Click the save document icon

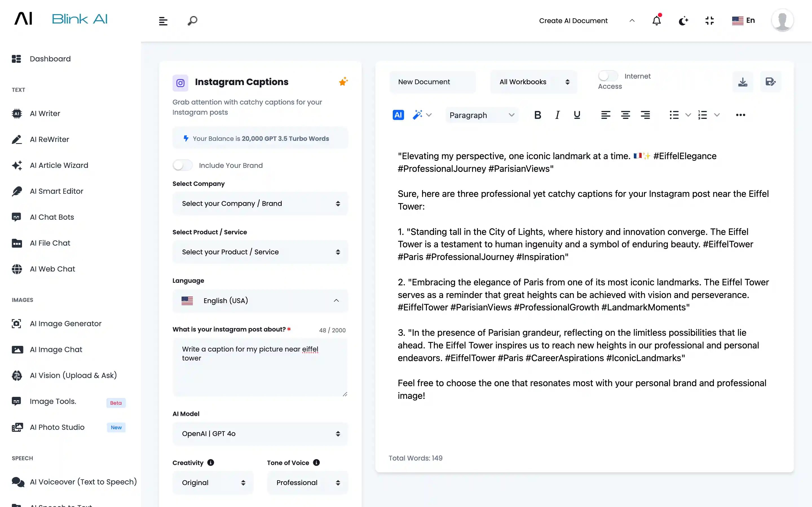(x=770, y=82)
